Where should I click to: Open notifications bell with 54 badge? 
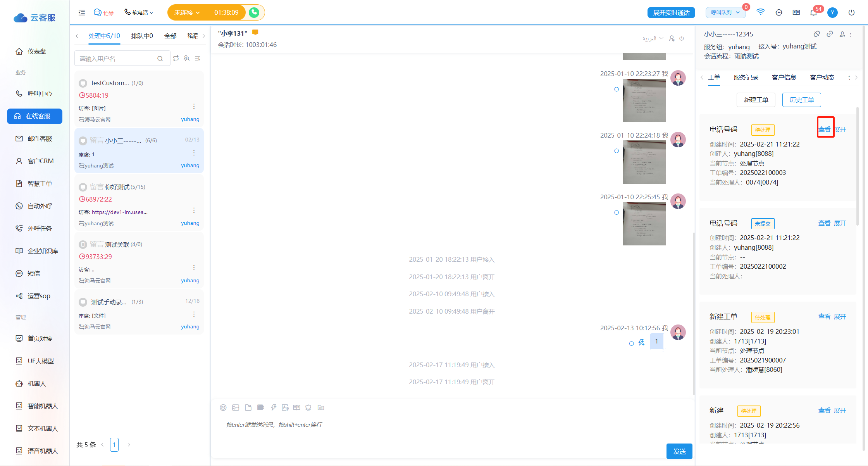pos(813,12)
